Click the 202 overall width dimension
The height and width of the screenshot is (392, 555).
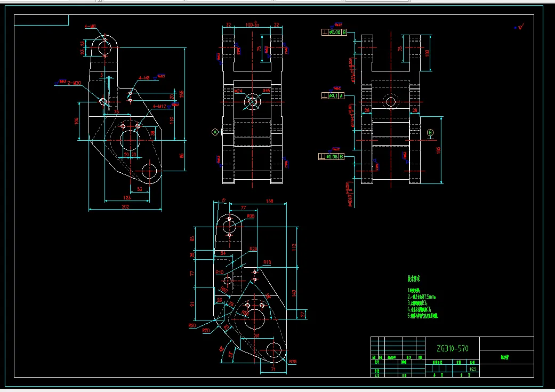click(x=125, y=206)
